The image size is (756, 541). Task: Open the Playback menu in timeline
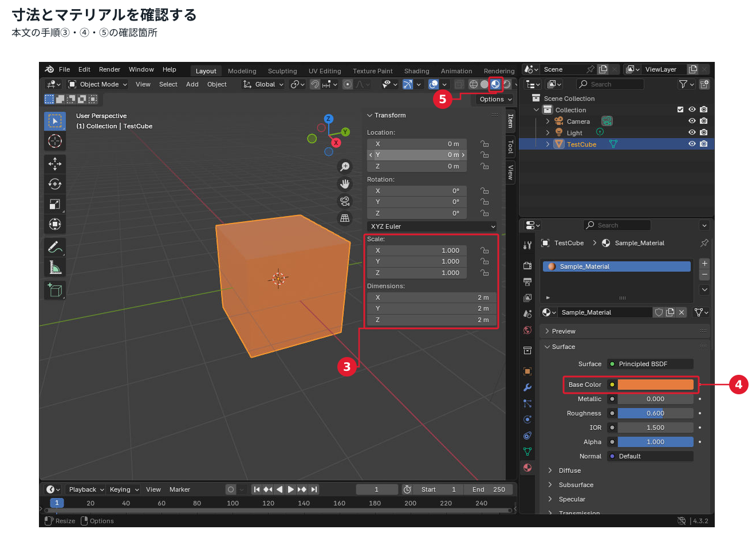click(x=86, y=489)
